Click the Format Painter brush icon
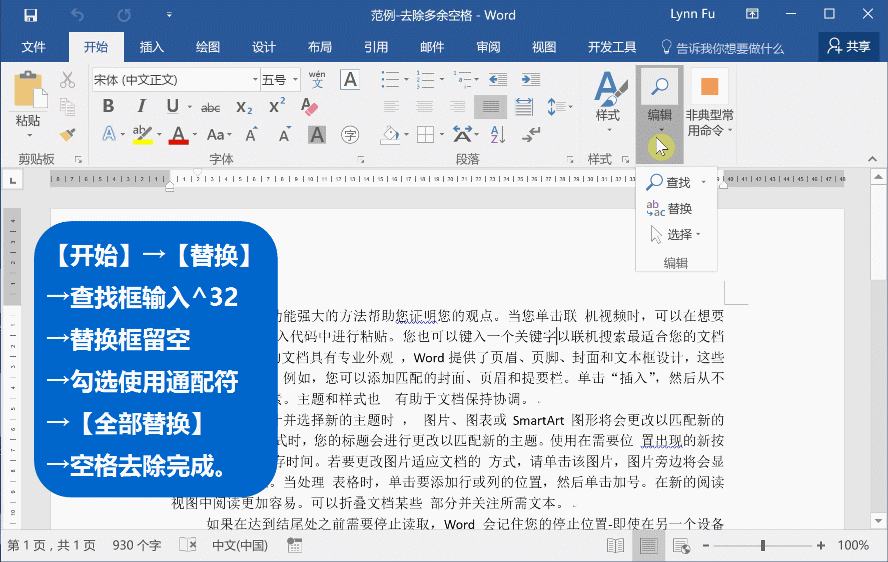 click(67, 134)
